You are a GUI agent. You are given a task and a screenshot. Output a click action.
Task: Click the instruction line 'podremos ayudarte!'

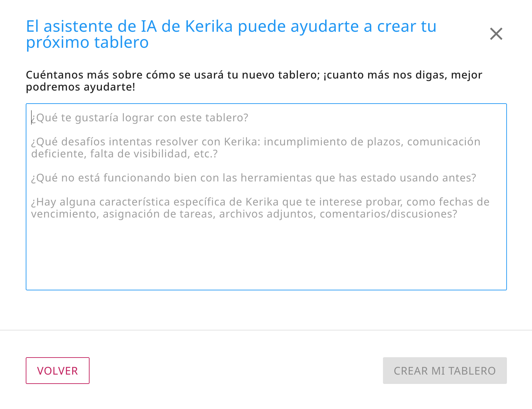click(x=81, y=87)
